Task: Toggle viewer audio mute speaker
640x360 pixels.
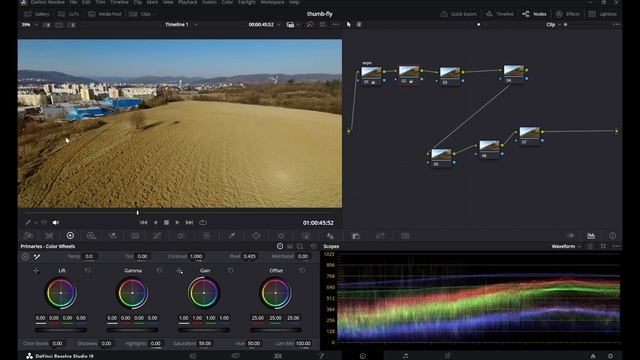Action: (56, 222)
